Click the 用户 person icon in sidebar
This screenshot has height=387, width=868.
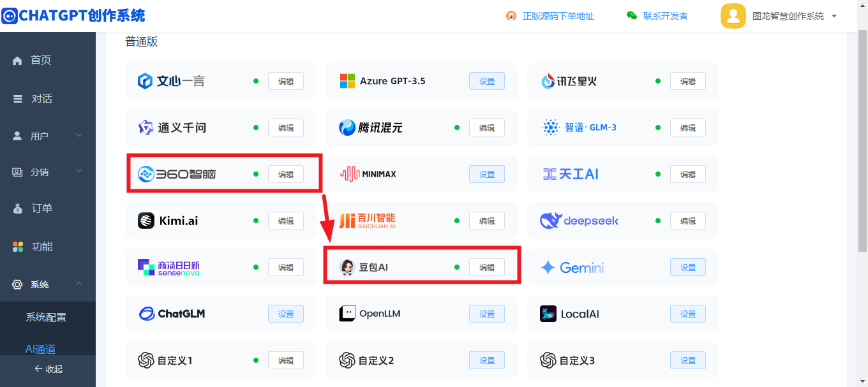[18, 136]
